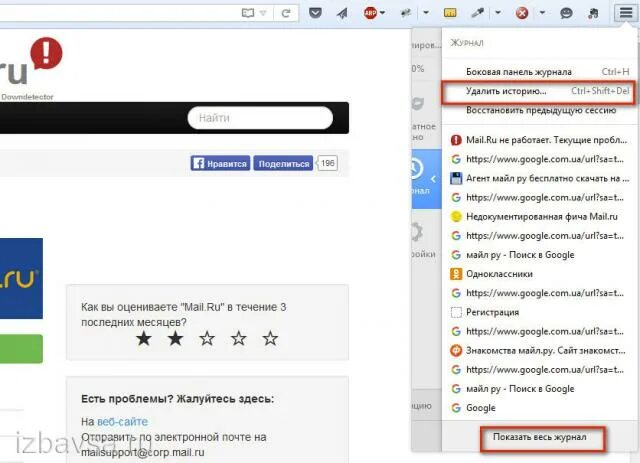Rate Mail.Ru with three stars
This screenshot has height=463, width=640.
click(207, 338)
